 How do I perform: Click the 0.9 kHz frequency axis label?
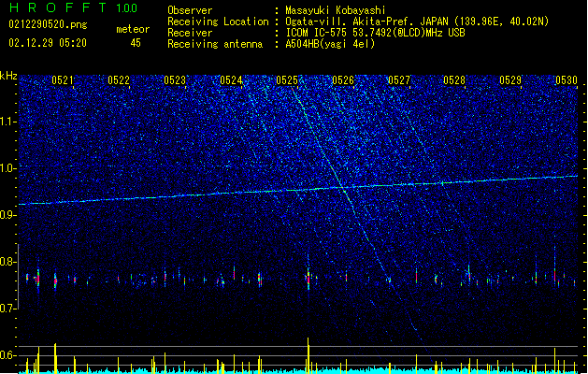(8, 215)
